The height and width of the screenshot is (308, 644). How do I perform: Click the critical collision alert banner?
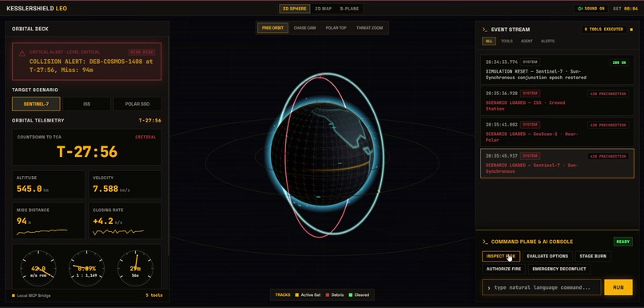86,62
